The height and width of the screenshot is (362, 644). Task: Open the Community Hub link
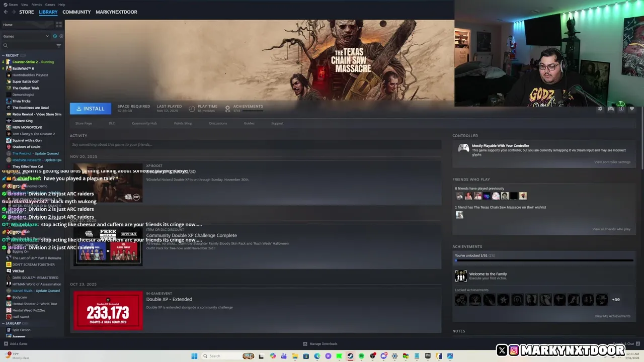click(x=144, y=123)
